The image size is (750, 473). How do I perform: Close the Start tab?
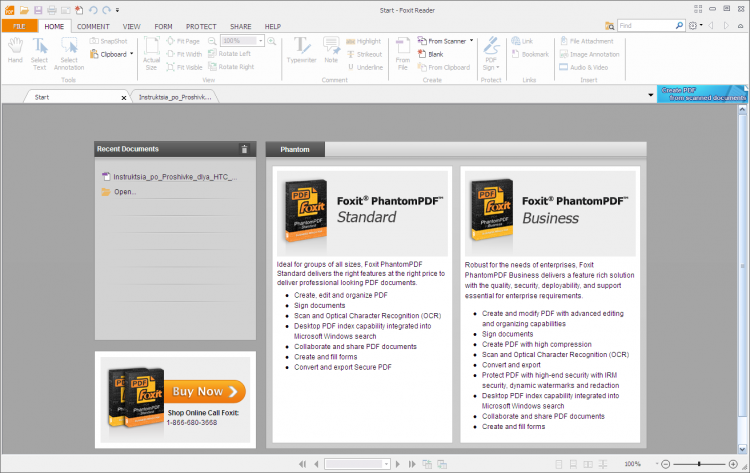coord(124,98)
